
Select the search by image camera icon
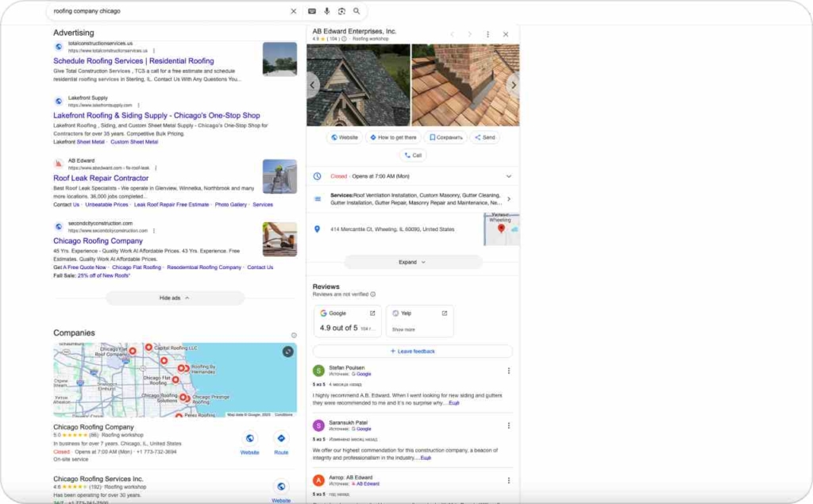pos(341,11)
